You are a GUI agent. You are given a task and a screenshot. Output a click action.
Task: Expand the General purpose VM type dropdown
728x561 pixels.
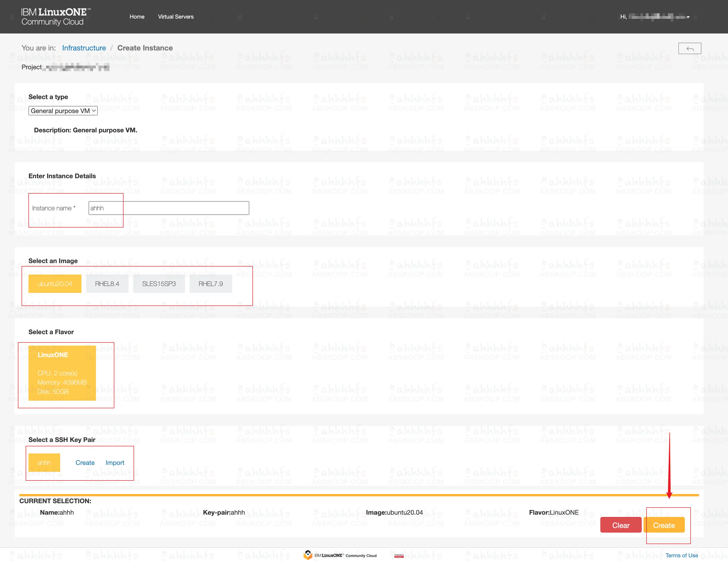tap(63, 111)
